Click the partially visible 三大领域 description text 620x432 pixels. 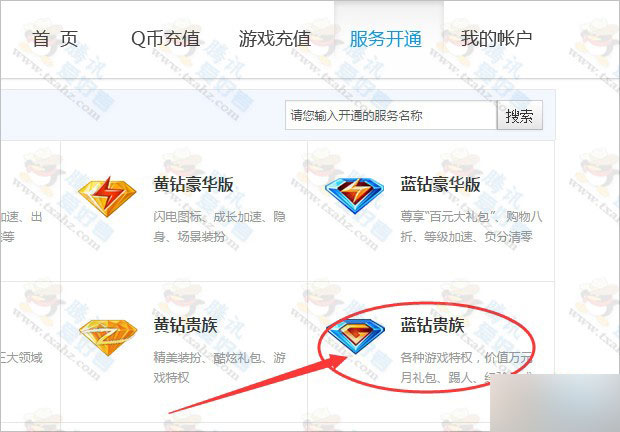21,358
